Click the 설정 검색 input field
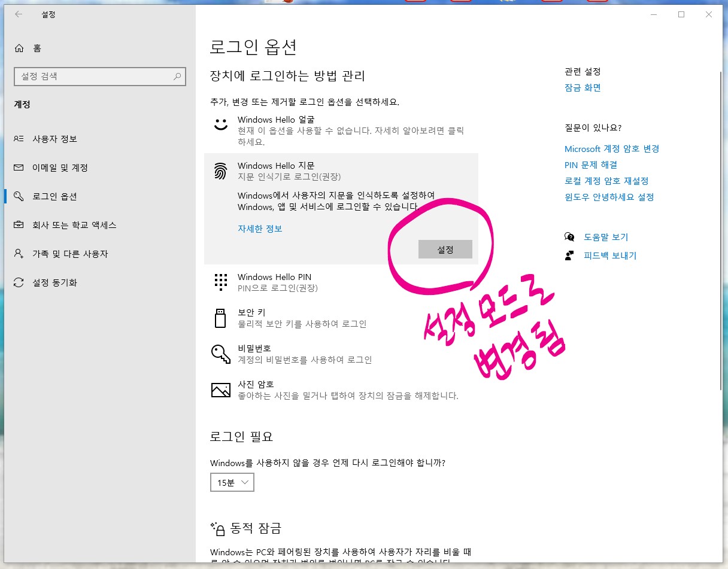This screenshot has height=569, width=728. click(x=100, y=77)
